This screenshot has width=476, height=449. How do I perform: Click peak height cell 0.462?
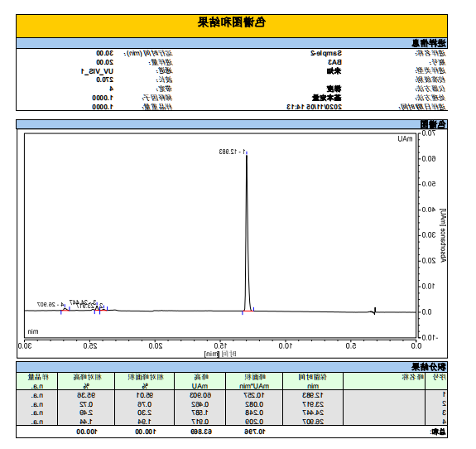pyautogui.click(x=200, y=404)
